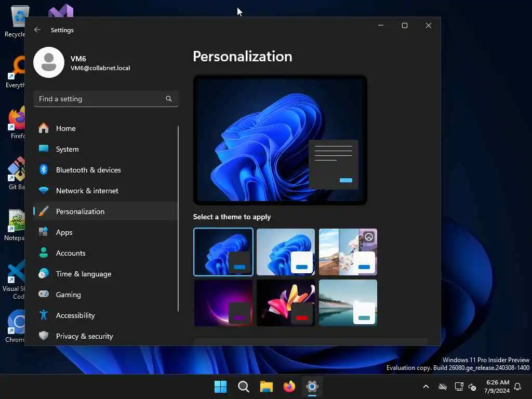Apply the purple Glow theme
The image size is (532, 399).
(x=223, y=303)
